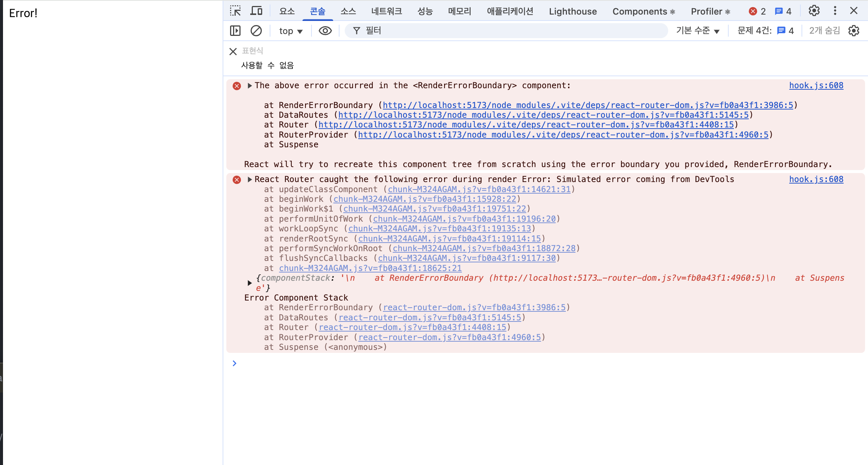Show the console sidebar panel
This screenshot has width=868, height=465.
click(235, 31)
